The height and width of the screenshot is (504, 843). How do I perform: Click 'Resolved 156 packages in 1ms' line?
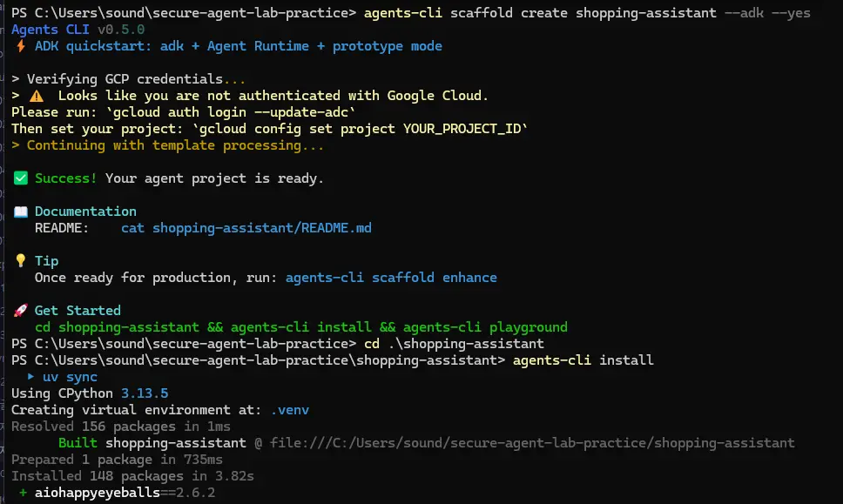121,427
